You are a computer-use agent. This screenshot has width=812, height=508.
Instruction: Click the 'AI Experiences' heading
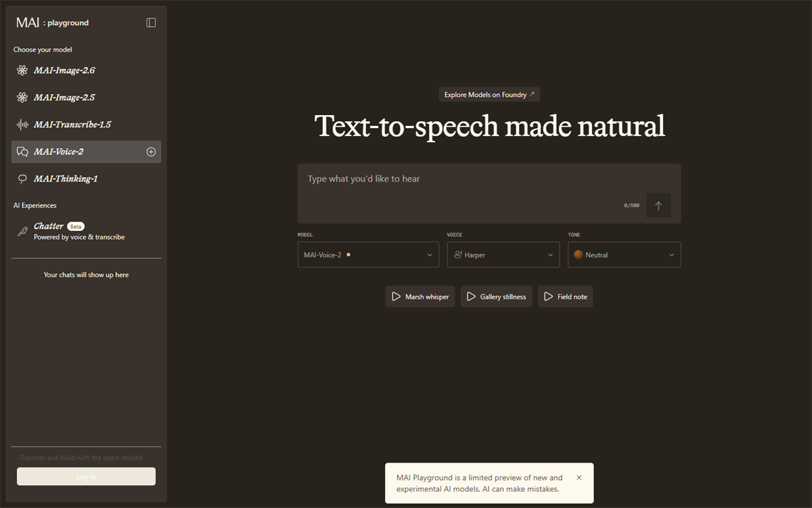tap(35, 205)
